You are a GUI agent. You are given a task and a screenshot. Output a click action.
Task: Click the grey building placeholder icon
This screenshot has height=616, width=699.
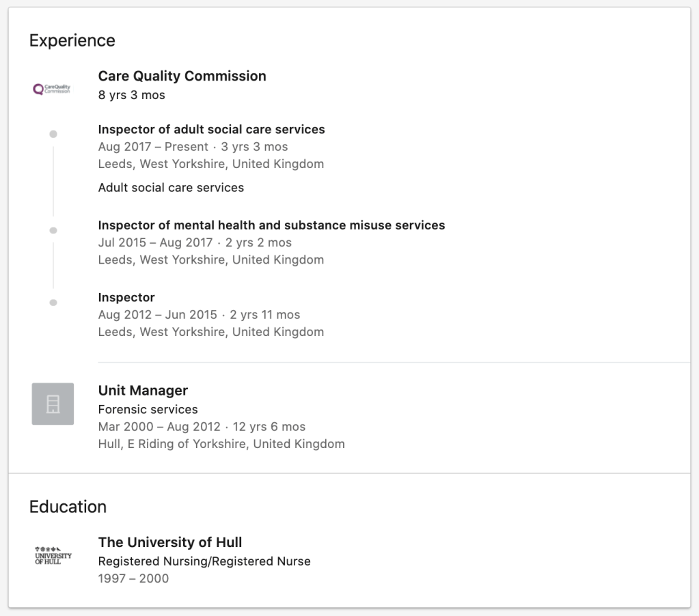click(53, 404)
